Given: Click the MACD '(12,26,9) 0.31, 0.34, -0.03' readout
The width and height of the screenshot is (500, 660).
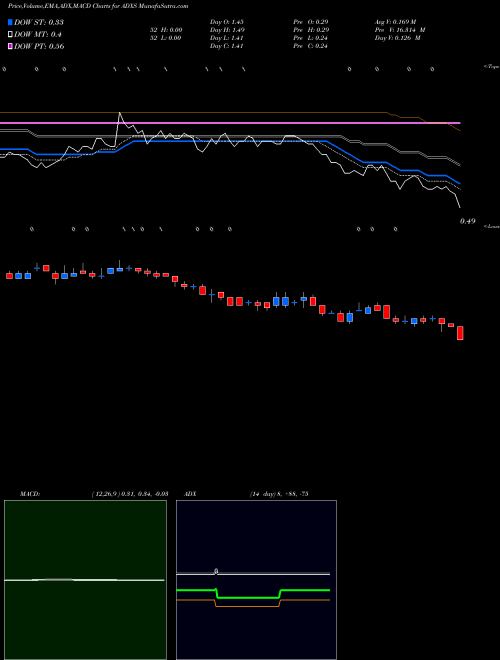Looking at the screenshot, I should pyautogui.click(x=130, y=494).
